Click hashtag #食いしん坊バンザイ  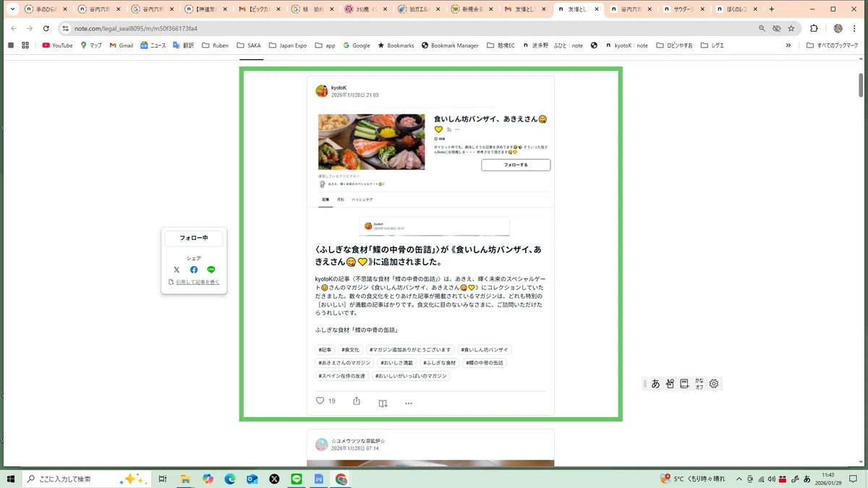pyautogui.click(x=485, y=350)
